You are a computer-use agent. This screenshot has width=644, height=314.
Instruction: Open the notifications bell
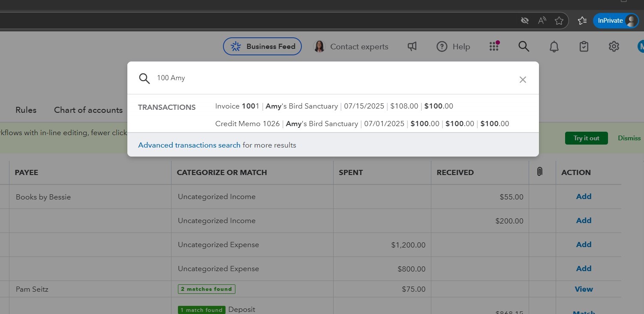554,46
